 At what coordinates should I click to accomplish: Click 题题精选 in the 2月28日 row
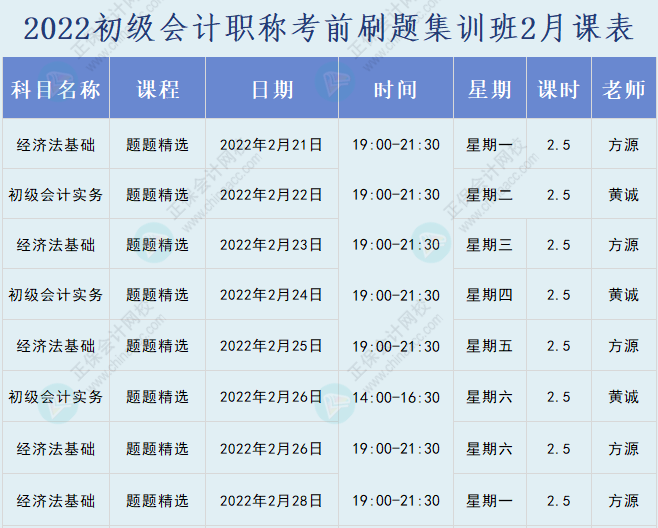click(158, 501)
